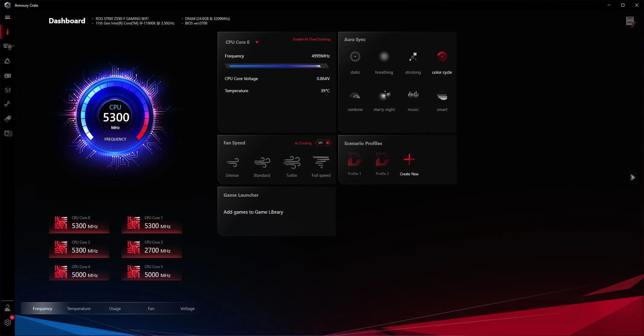Expand the hamburger side menu
Viewport: 644px width, 336px height.
click(x=8, y=17)
